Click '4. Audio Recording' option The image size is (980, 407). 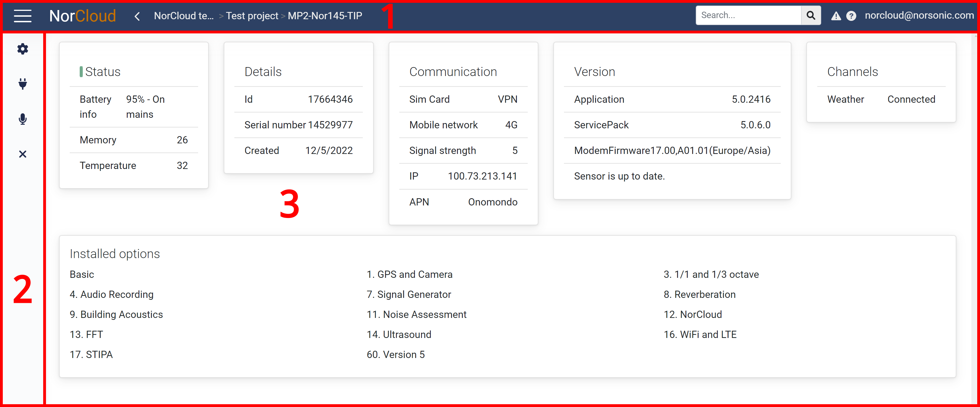[x=111, y=294]
